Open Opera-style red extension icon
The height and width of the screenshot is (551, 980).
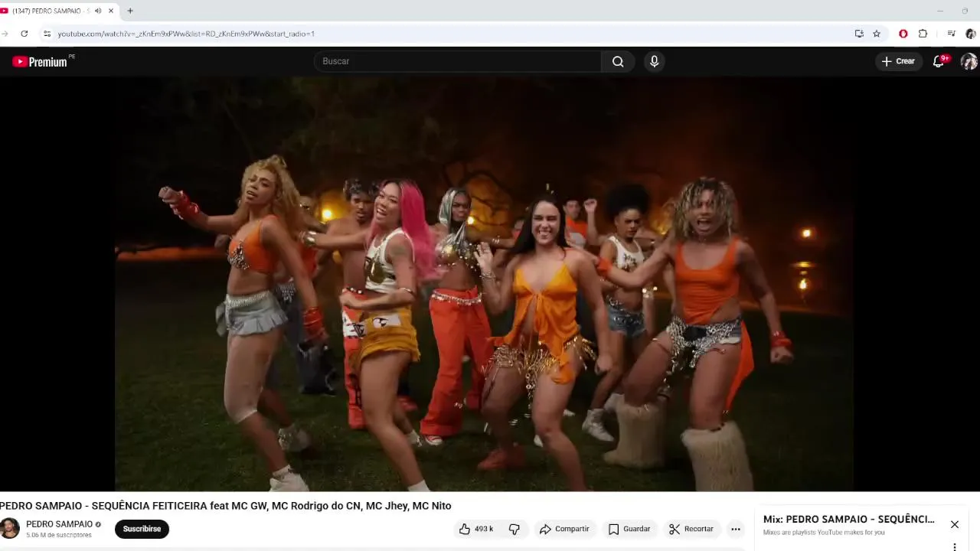click(x=903, y=34)
